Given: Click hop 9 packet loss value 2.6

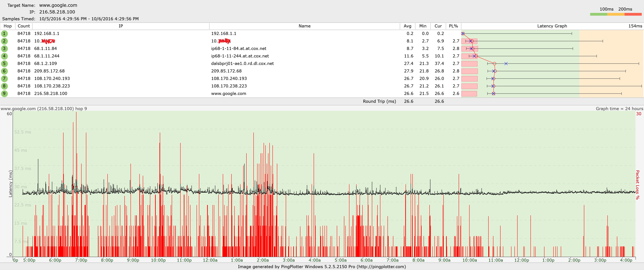Looking at the screenshot, I should (x=456, y=94).
